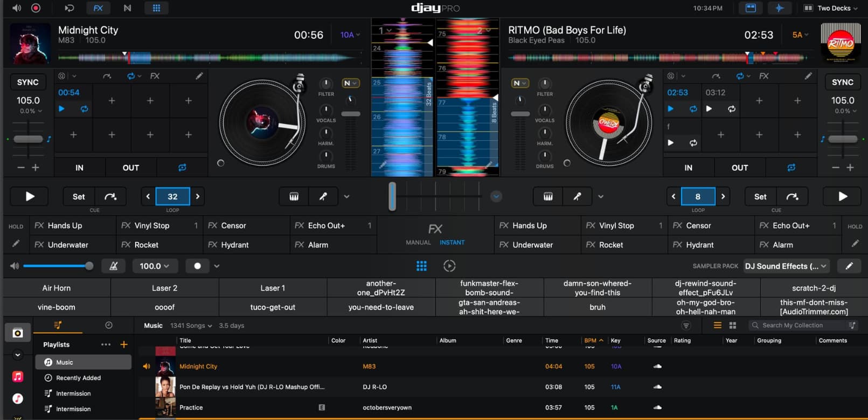This screenshot has width=868, height=420.
Task: Open Playlists more options ellipsis
Action: (x=106, y=345)
